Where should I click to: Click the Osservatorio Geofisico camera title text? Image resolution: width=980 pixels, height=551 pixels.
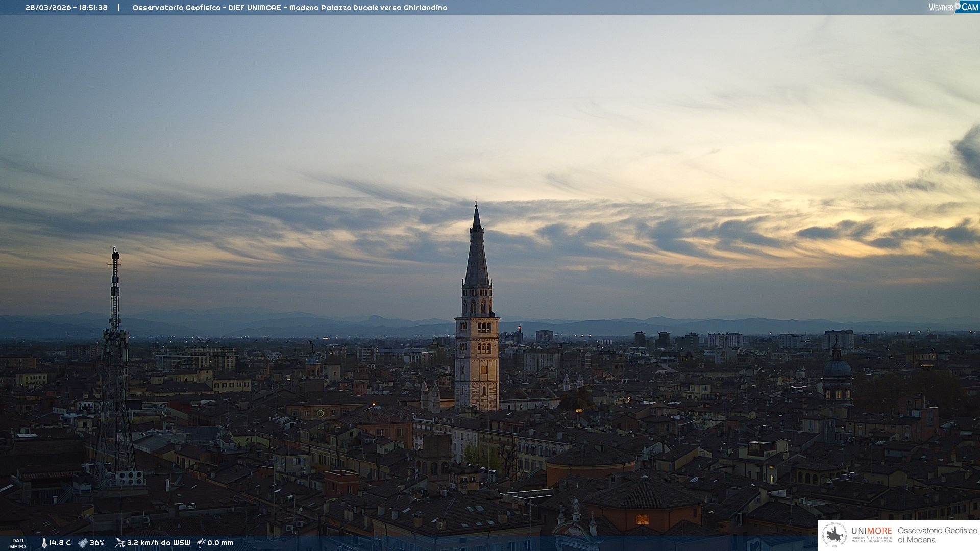[289, 8]
